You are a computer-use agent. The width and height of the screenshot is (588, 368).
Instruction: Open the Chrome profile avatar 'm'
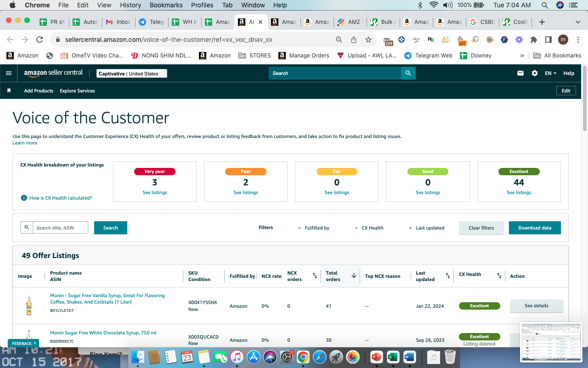[563, 40]
